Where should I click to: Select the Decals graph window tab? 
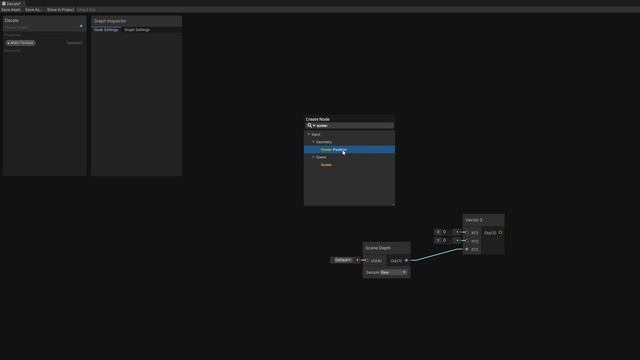tap(13, 3)
